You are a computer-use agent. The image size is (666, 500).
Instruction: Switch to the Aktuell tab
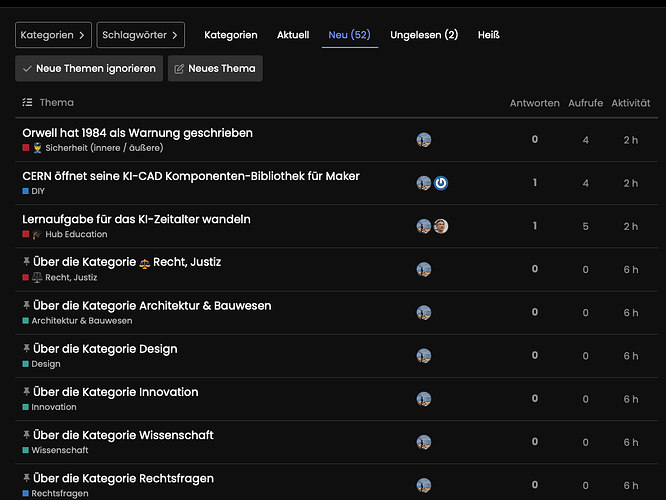click(293, 35)
